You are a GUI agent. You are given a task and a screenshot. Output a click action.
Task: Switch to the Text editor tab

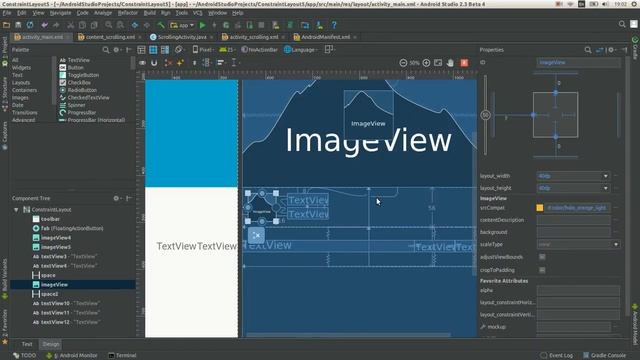click(27, 344)
